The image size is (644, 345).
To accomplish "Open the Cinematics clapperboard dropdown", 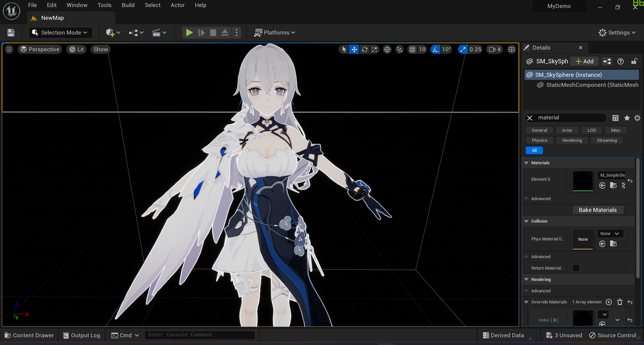I will coord(159,33).
